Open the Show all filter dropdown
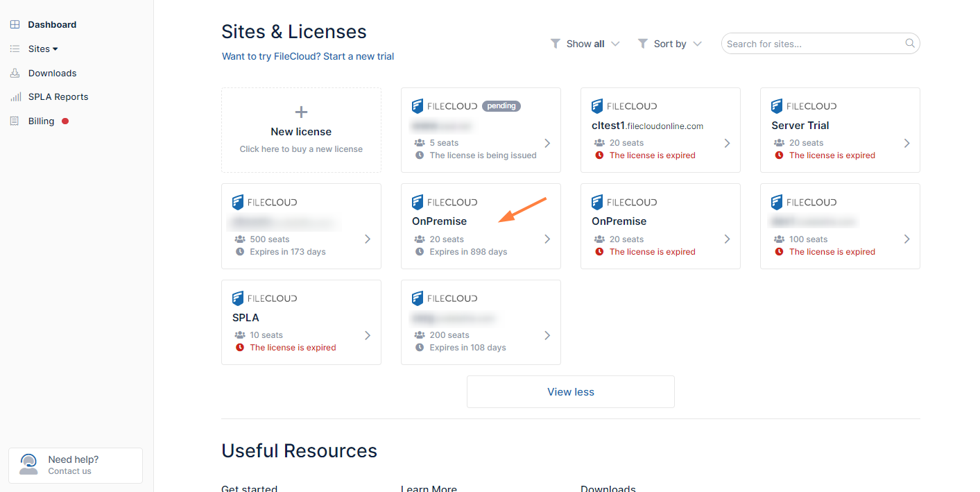This screenshot has height=492, width=980. [x=585, y=44]
